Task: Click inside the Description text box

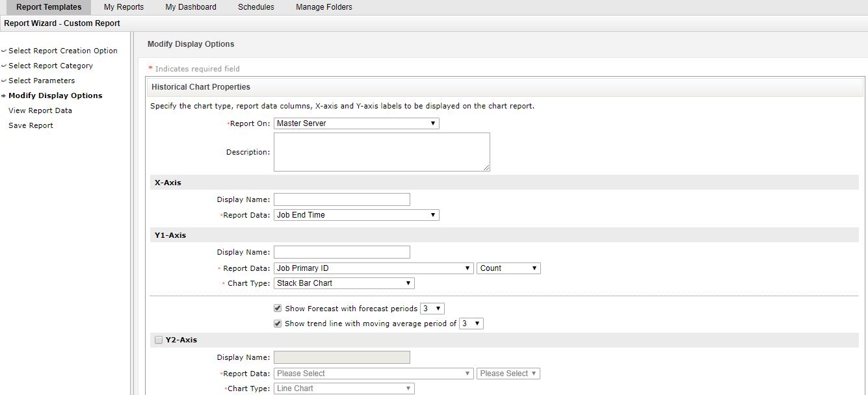Action: [x=382, y=151]
